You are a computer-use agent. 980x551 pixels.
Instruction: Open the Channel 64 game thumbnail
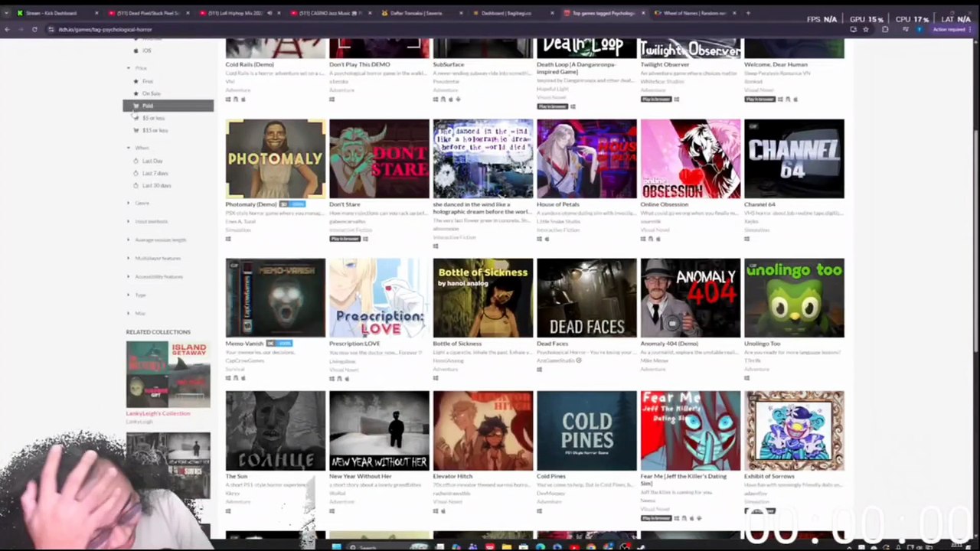point(794,158)
